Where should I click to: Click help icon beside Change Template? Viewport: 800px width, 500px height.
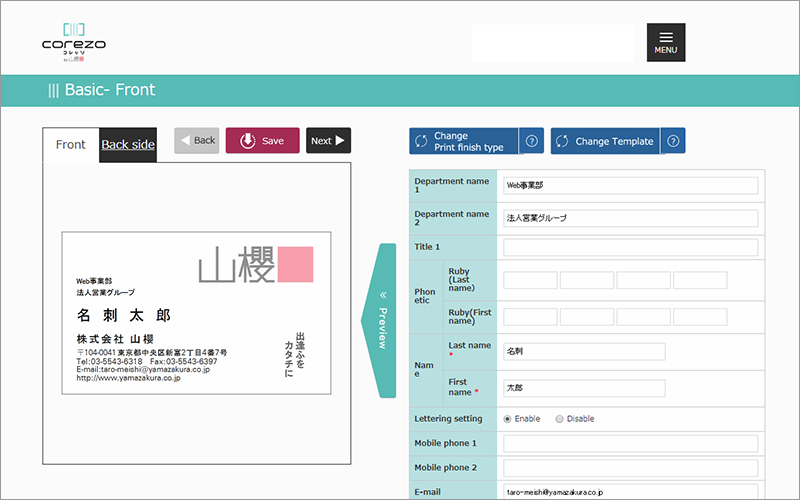coord(674,141)
